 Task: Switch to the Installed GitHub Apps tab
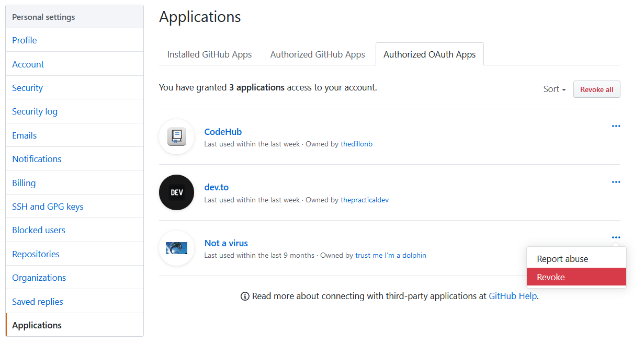(x=209, y=54)
